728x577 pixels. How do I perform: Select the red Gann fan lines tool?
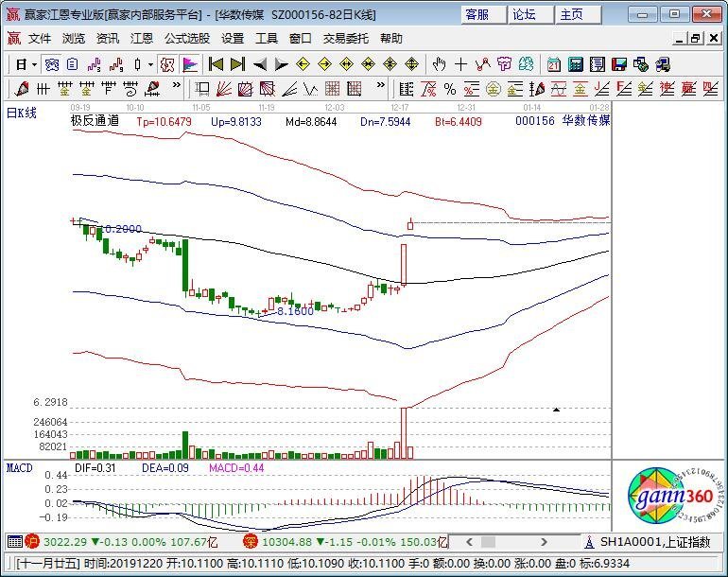223,88
